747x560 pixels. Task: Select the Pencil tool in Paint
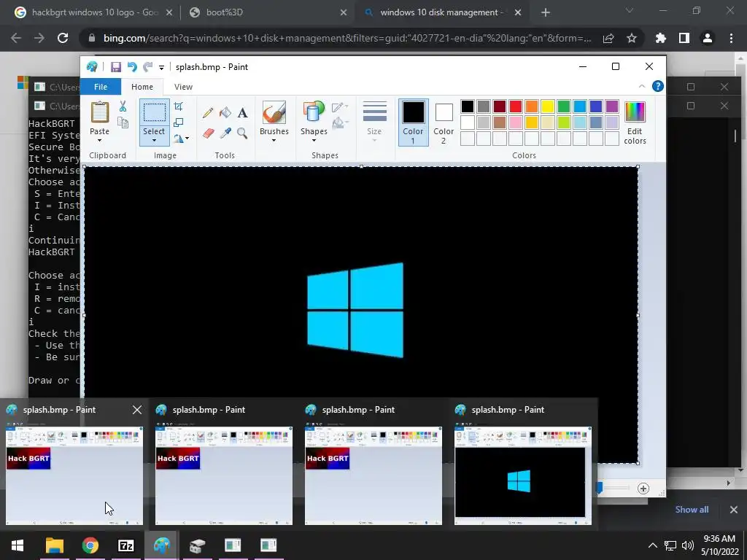(x=208, y=113)
